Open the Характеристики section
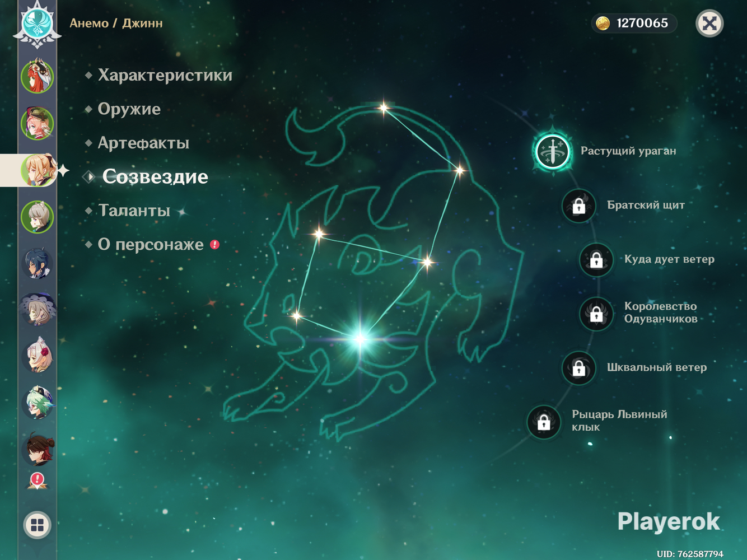This screenshot has height=560, width=747. coord(165,75)
